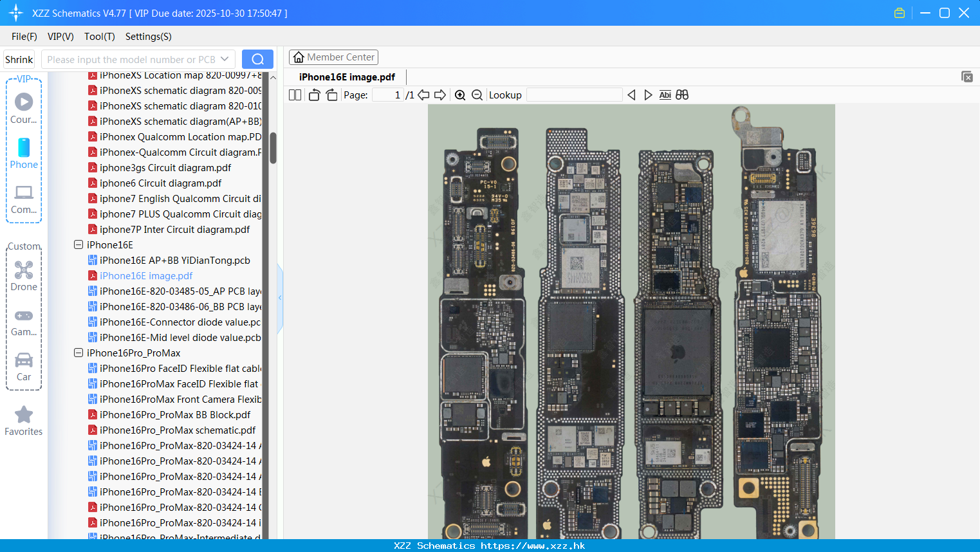
Task: Open the model number dropdown arrow
Action: 225,59
